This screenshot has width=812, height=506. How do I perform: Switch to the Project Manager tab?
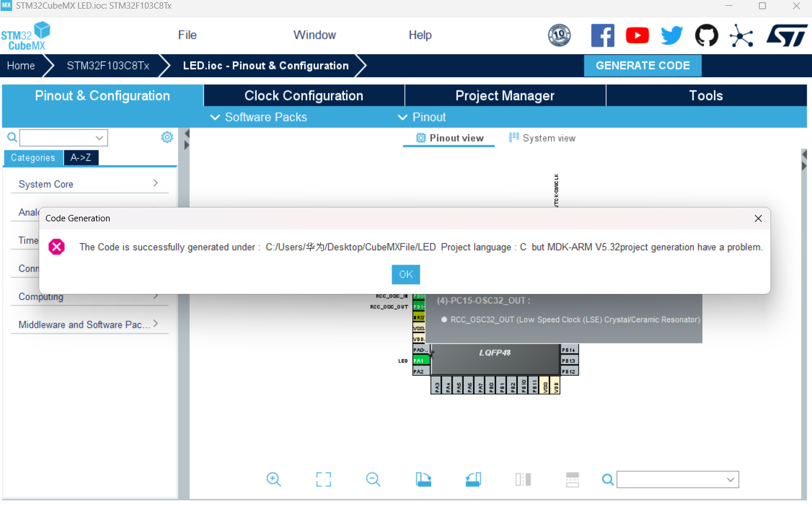[x=505, y=96]
